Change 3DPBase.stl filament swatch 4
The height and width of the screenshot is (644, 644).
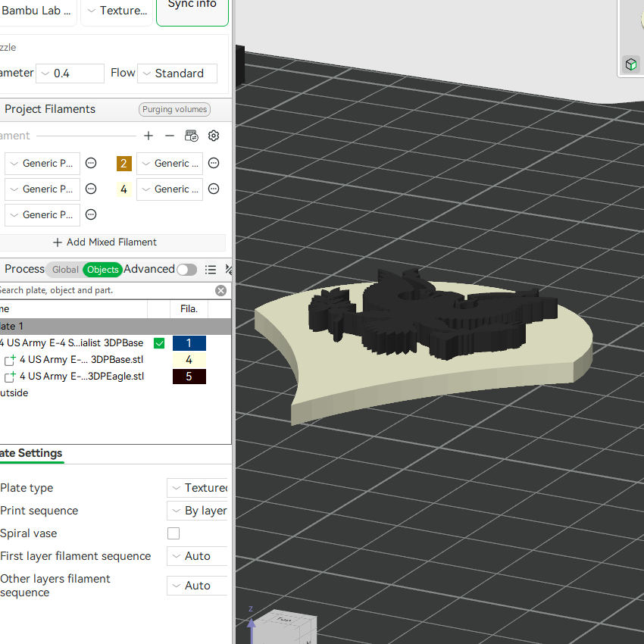tap(189, 360)
